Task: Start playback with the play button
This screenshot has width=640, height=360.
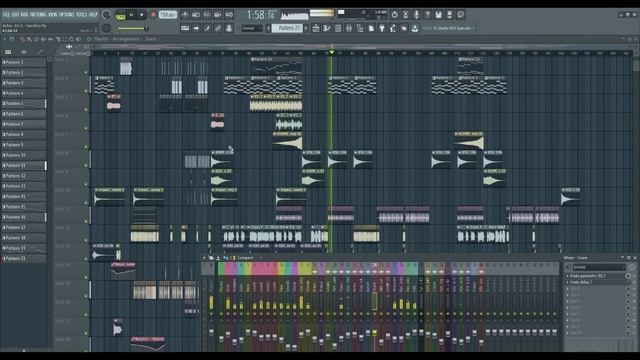Action: click(131, 15)
